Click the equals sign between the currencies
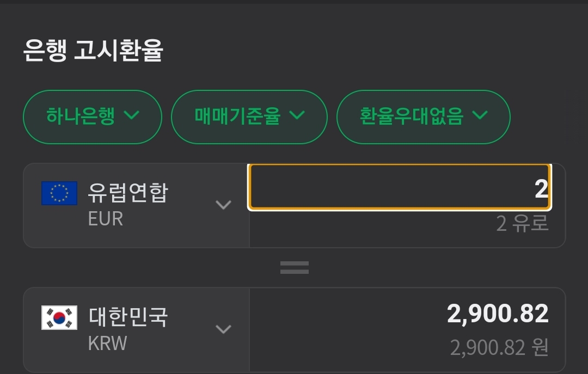Screen dimensions: 588x374 [x=295, y=267]
